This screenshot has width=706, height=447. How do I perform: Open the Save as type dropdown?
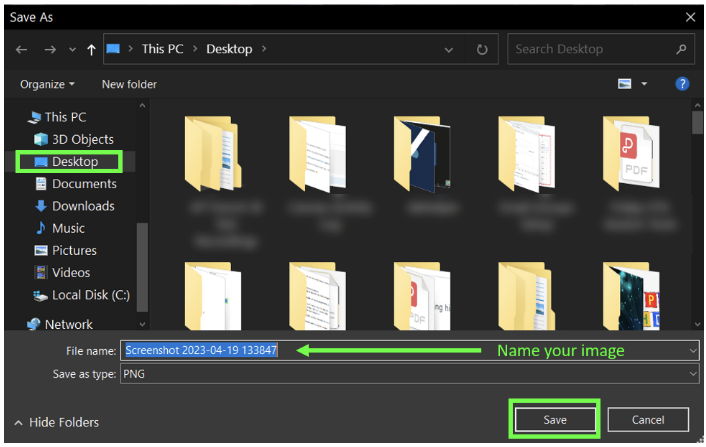[x=692, y=373]
